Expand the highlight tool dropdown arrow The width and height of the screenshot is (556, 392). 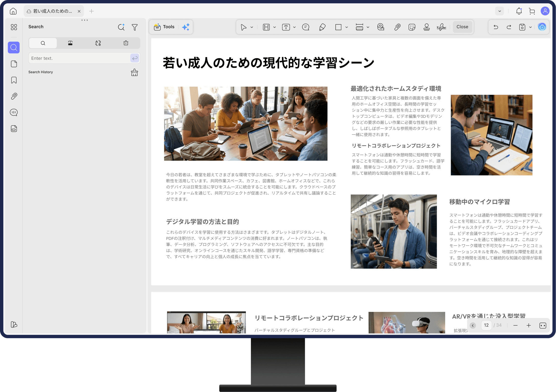point(275,27)
